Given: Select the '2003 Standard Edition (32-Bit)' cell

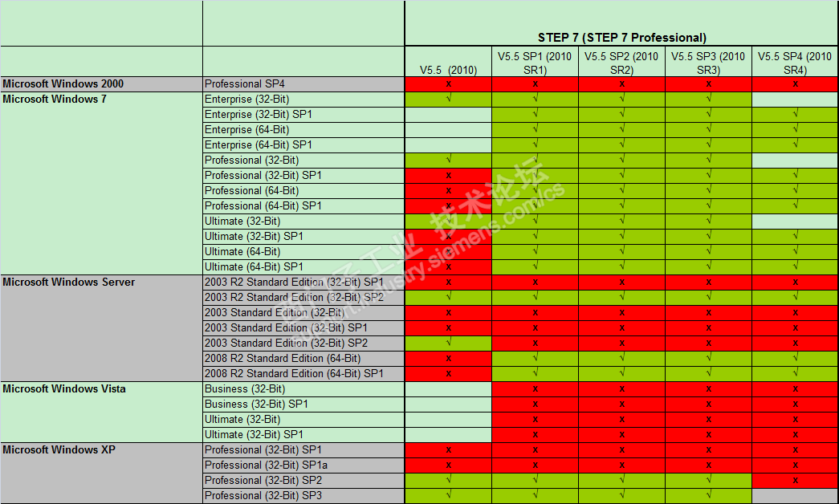Looking at the screenshot, I should pyautogui.click(x=304, y=313).
